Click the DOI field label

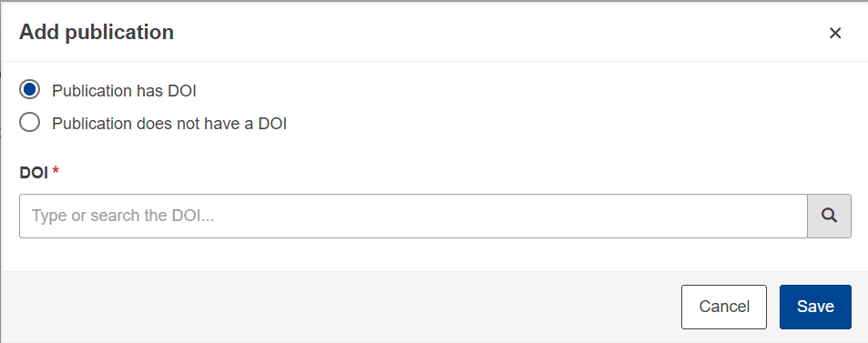tap(34, 173)
